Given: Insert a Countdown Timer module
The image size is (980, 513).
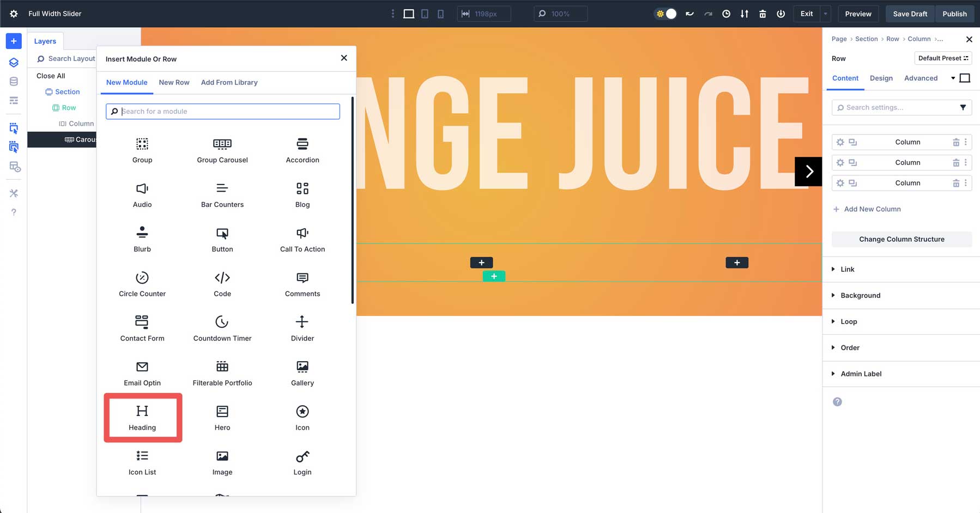Looking at the screenshot, I should coord(222,328).
